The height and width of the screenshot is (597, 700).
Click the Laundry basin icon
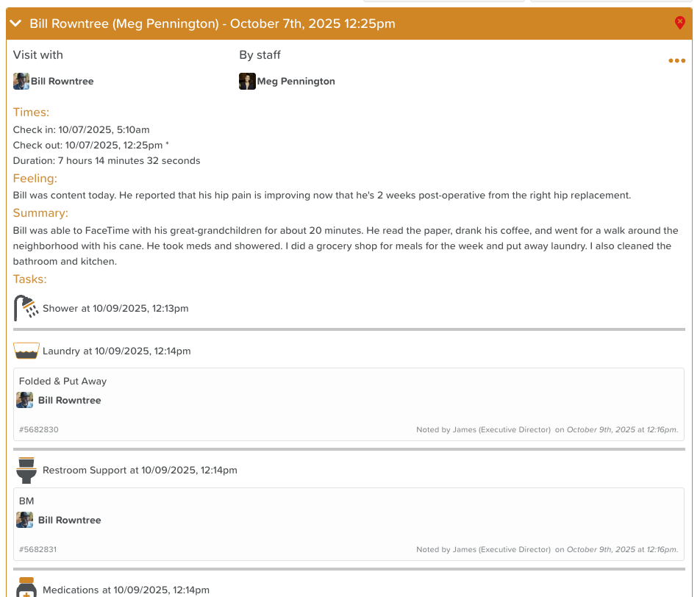[26, 351]
